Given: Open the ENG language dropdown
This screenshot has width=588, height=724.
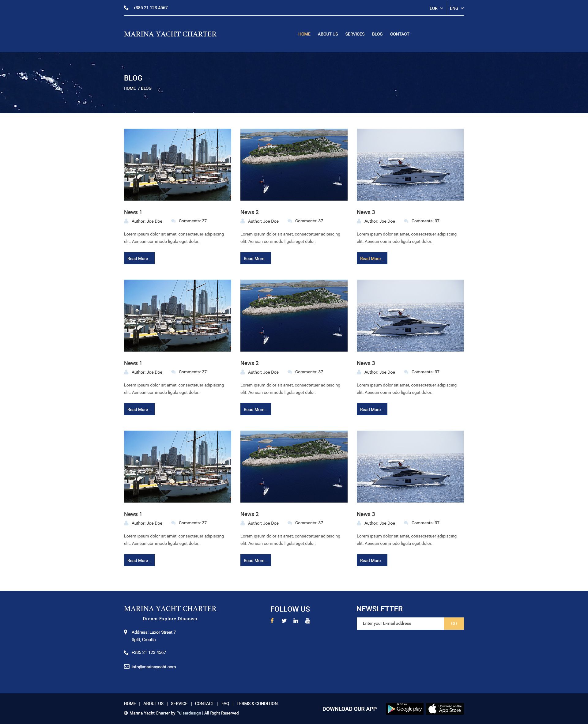Looking at the screenshot, I should click(457, 8).
